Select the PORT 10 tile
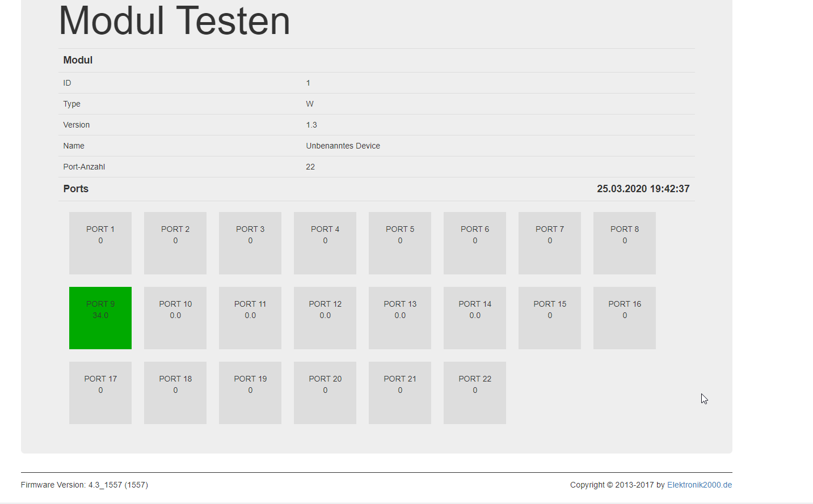 pos(175,318)
